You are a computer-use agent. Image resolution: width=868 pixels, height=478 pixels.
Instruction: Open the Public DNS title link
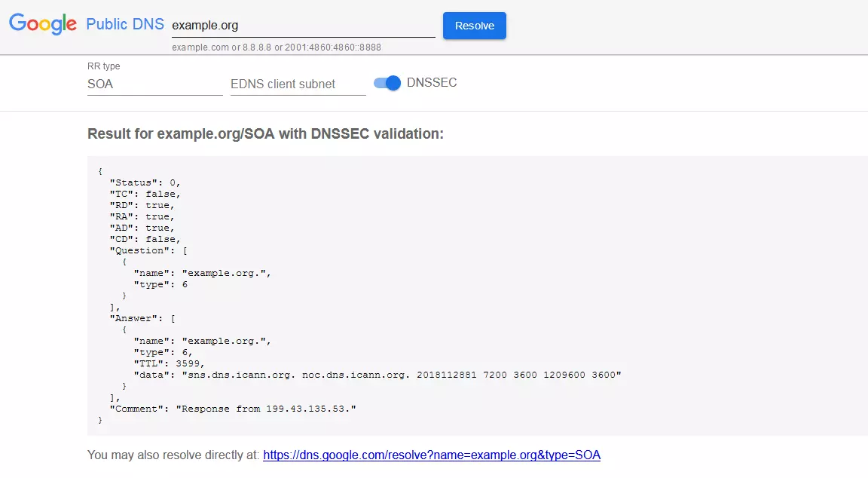(x=125, y=24)
